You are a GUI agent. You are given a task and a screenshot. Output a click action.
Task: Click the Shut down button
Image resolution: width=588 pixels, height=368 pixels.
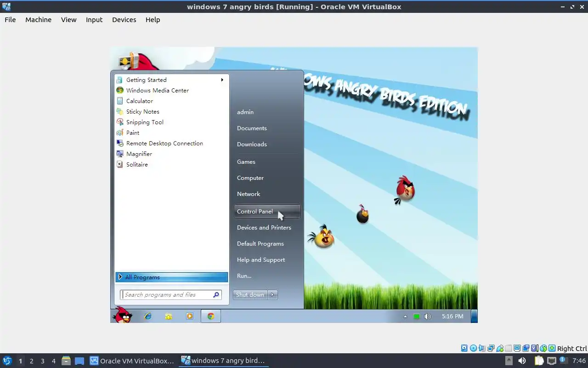pos(250,295)
